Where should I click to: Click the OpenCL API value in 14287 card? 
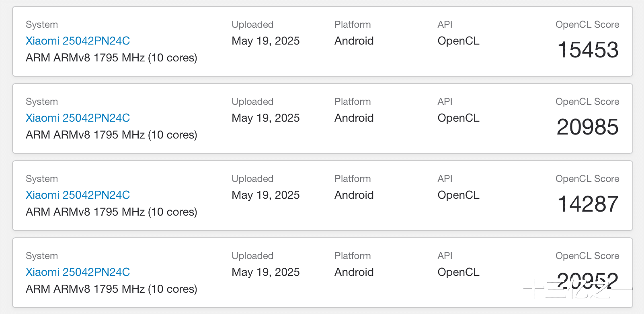(458, 195)
